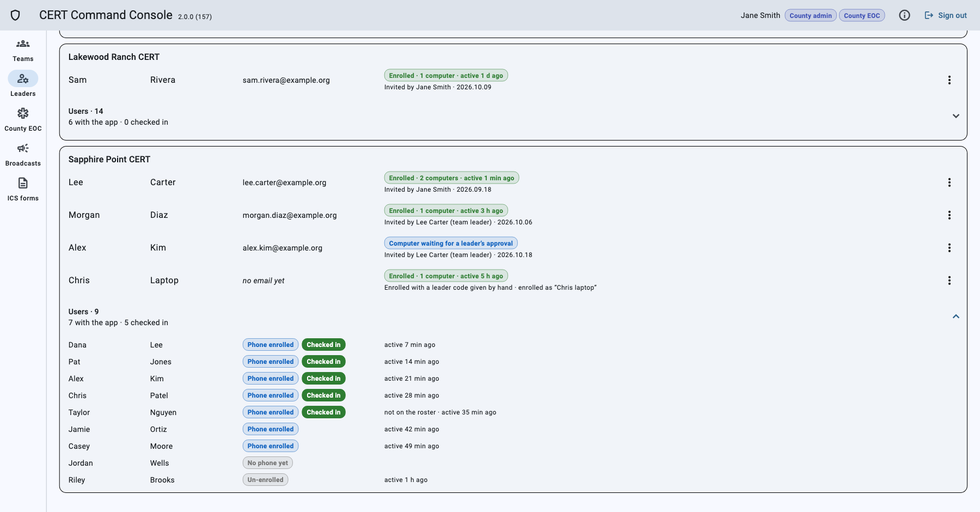This screenshot has width=980, height=512.
Task: Open more options for Sam Rivera
Action: (x=950, y=80)
